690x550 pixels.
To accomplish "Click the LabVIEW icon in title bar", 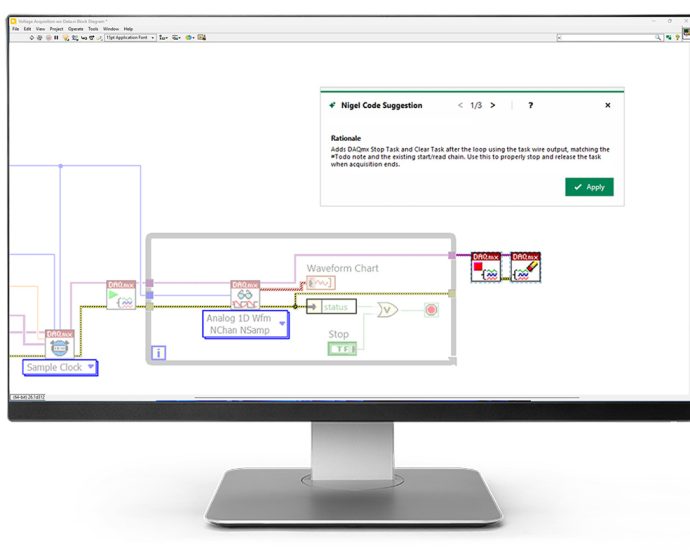I will click(13, 21).
